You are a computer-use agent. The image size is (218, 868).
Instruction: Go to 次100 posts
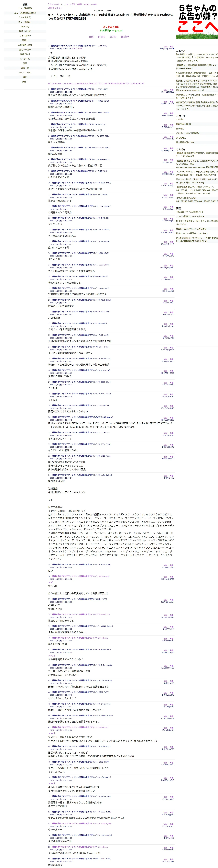click(113, 37)
